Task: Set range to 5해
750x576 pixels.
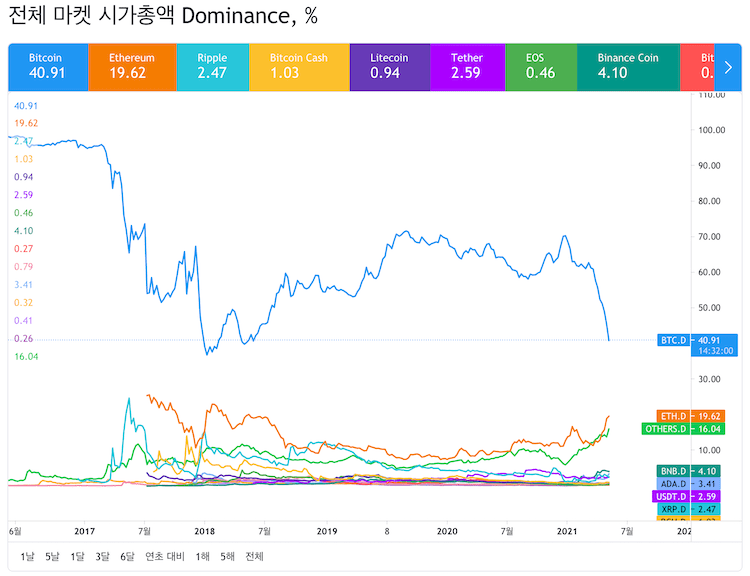Action: point(227,556)
